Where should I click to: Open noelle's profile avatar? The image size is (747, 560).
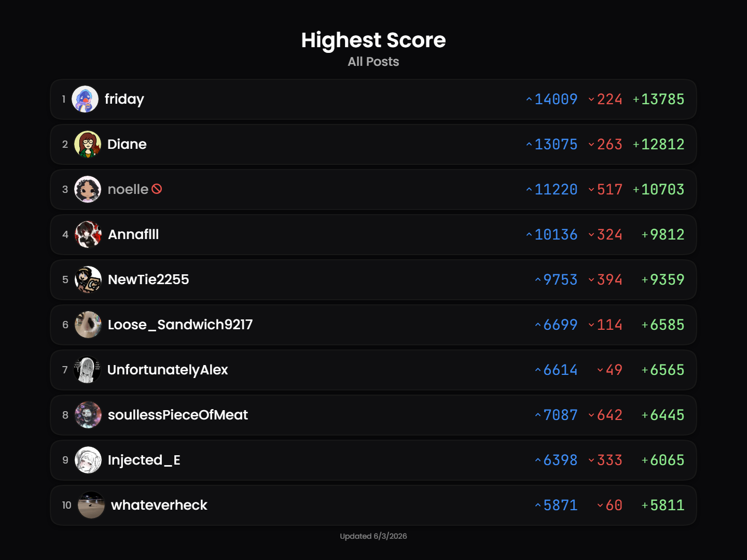(x=88, y=189)
